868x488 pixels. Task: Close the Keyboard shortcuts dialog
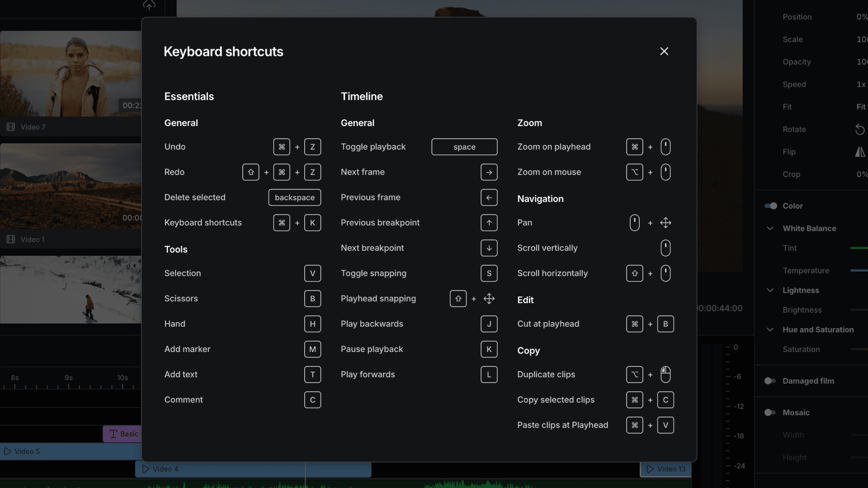coord(664,52)
